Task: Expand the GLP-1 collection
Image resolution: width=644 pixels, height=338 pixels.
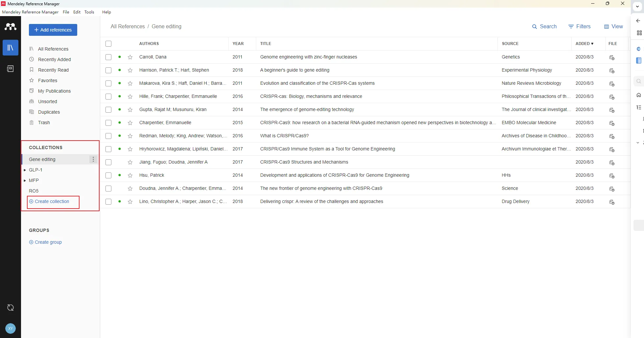Action: [25, 170]
